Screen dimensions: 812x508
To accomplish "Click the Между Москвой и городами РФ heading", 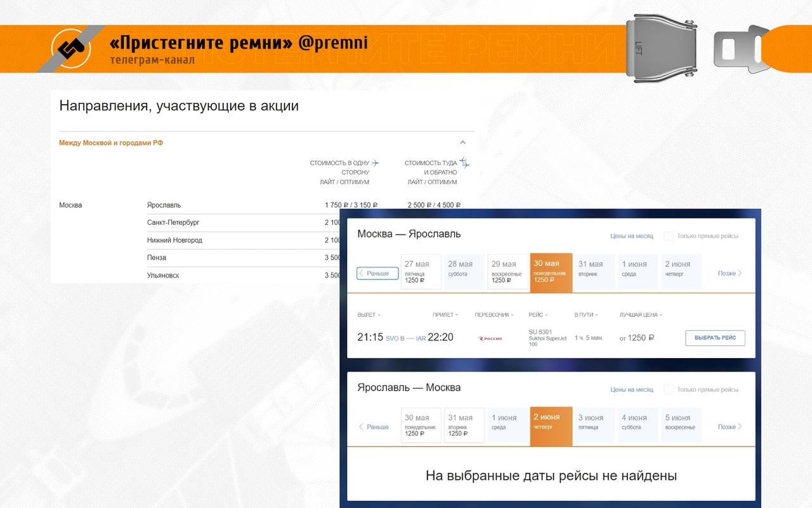I will 111,143.
